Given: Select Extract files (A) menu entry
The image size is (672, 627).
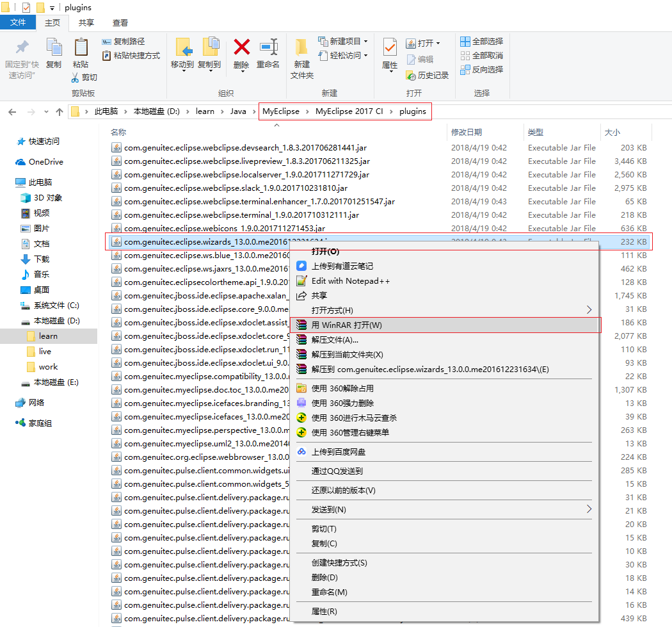Looking at the screenshot, I should (x=445, y=339).
